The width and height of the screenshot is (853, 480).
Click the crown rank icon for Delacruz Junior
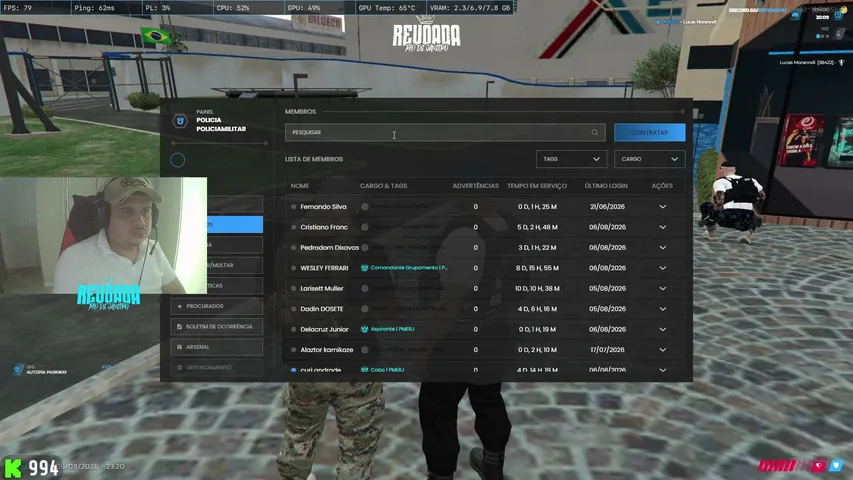364,329
